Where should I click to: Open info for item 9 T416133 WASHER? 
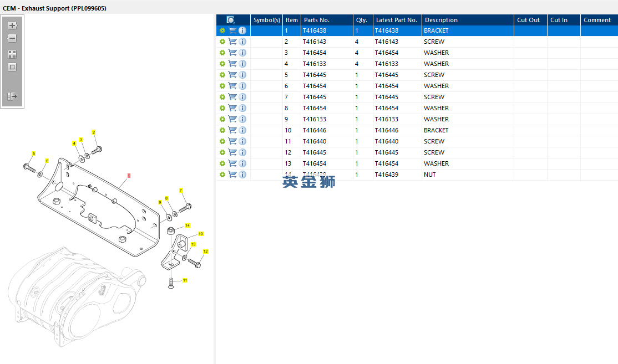coord(242,119)
